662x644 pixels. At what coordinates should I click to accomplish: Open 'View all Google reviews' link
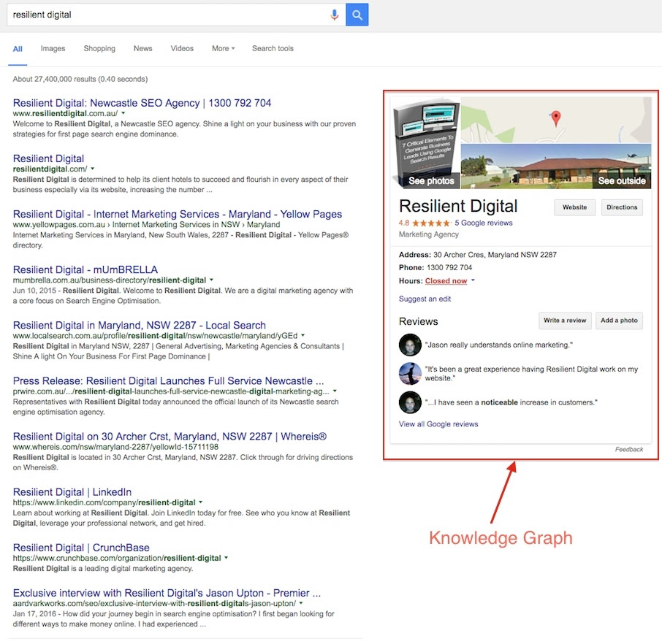pyautogui.click(x=438, y=423)
